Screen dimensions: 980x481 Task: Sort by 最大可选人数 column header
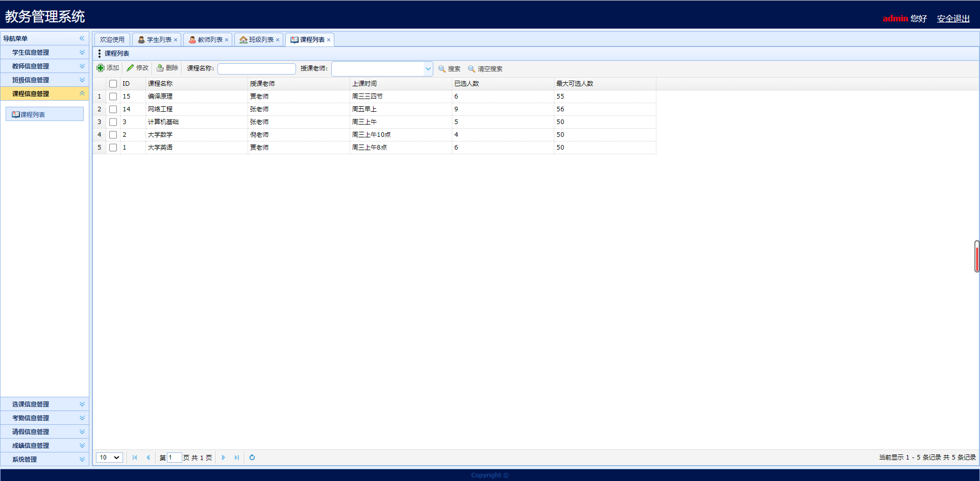pyautogui.click(x=605, y=84)
